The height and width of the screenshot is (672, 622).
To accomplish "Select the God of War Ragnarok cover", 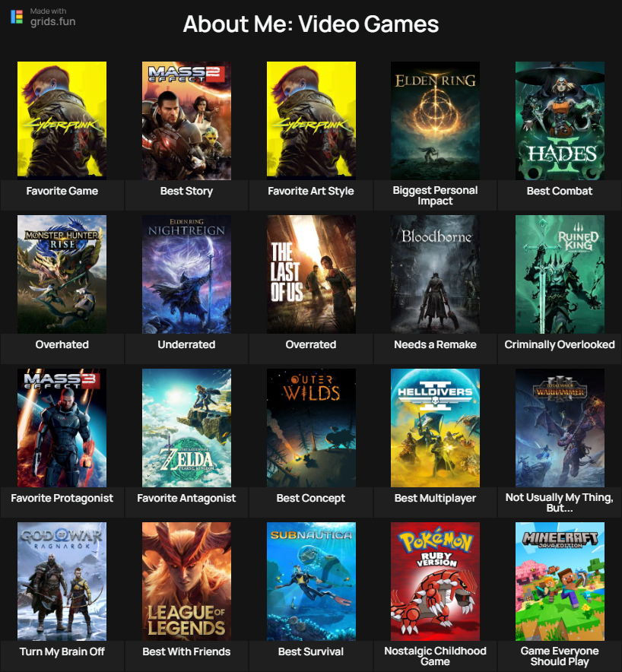I will [62, 582].
